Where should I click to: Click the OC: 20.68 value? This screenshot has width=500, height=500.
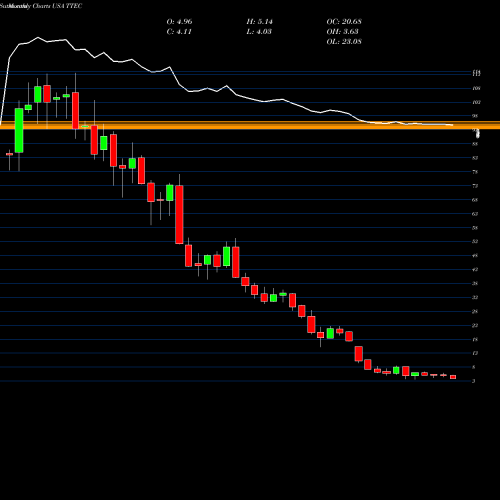pyautogui.click(x=344, y=22)
